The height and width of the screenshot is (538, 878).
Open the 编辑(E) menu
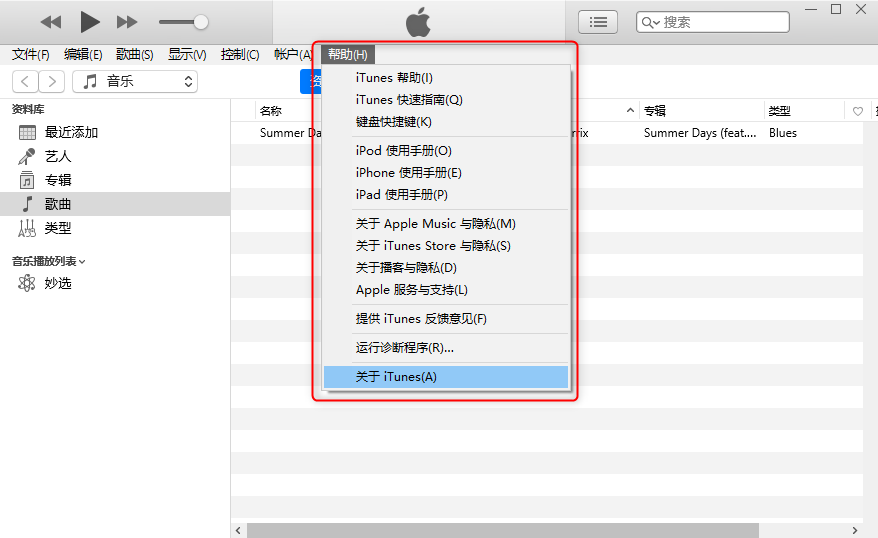(x=83, y=54)
